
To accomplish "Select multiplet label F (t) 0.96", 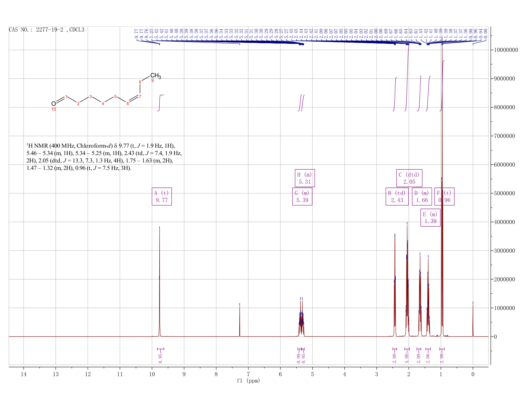I will click(444, 196).
